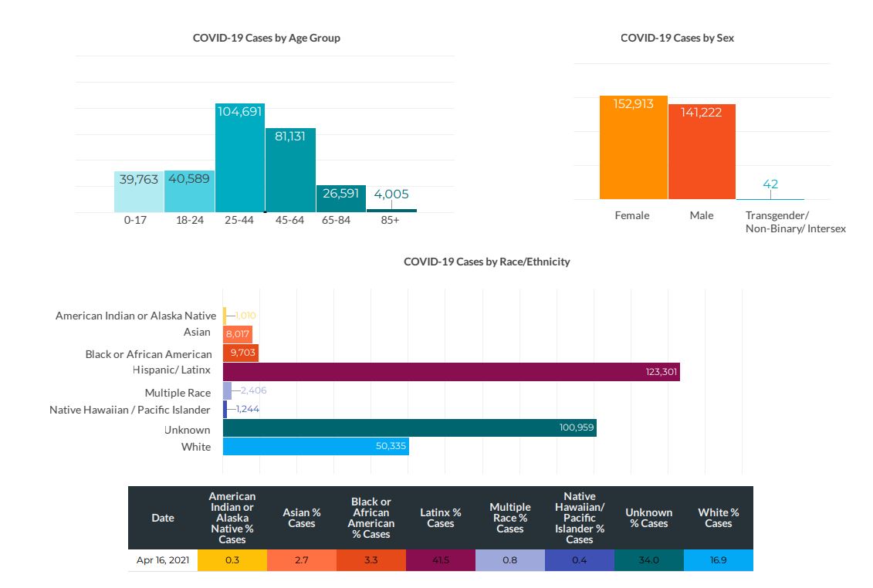Click the White % Cases cell 16.9
Image resolution: width=873 pixels, height=588 pixels.
(x=718, y=561)
